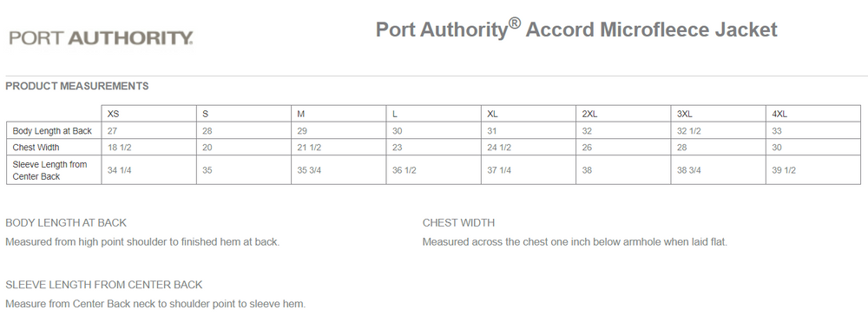Select the 39 1/2 sleeve length cell

point(813,170)
